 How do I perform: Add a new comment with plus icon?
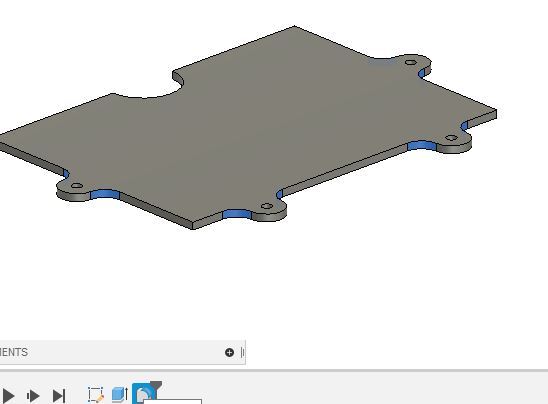[229, 352]
